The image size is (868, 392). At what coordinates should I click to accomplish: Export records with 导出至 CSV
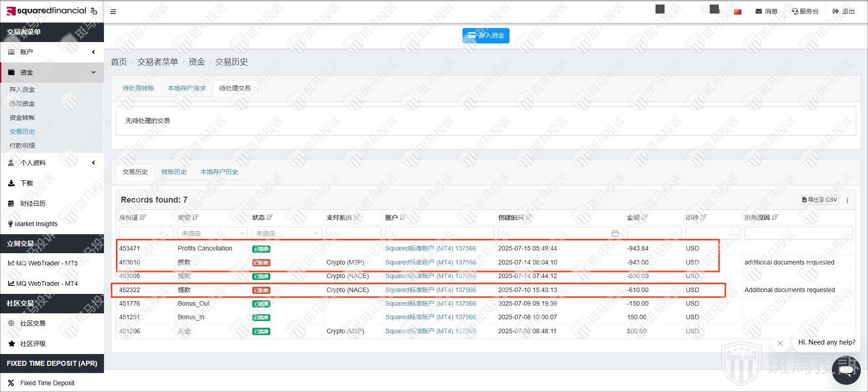coord(819,200)
